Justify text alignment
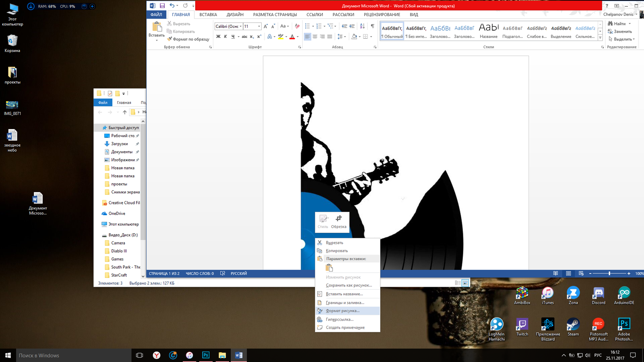Viewport: 644px width, 362px height. [330, 37]
